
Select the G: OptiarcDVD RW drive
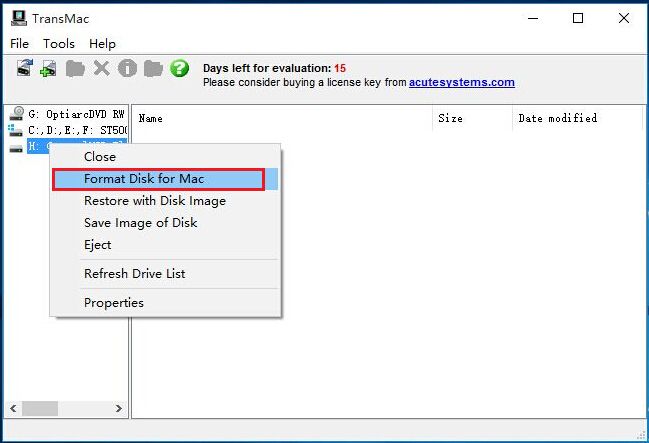[68, 114]
